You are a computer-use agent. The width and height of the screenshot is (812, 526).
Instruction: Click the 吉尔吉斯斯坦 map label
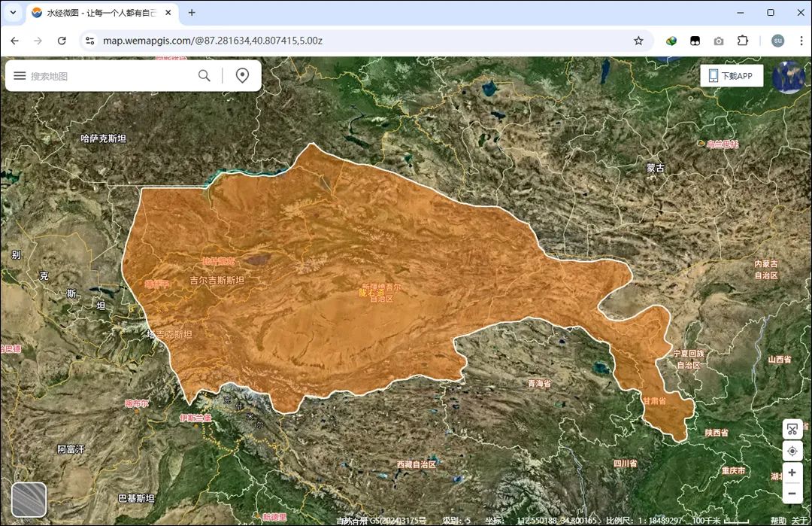217,281
